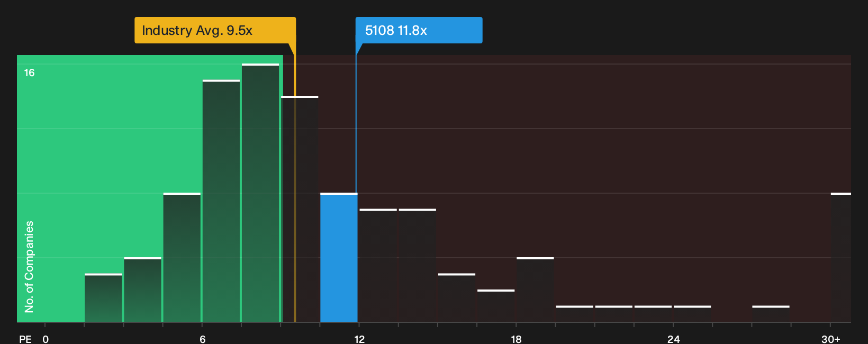Click x-axis tick label '24'
Viewport: 868px width, 344px height.
coord(673,339)
